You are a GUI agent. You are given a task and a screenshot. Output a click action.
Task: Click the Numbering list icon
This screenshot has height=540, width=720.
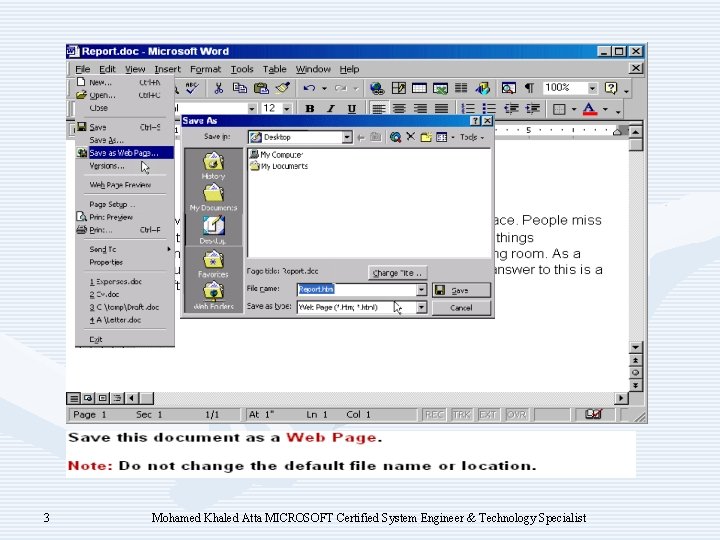pyautogui.click(x=467, y=109)
